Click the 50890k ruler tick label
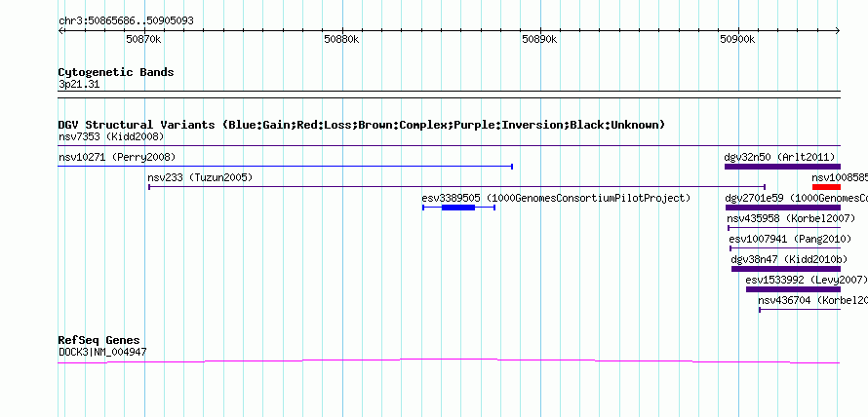Screen dimensions: 868x417 [x=539, y=39]
